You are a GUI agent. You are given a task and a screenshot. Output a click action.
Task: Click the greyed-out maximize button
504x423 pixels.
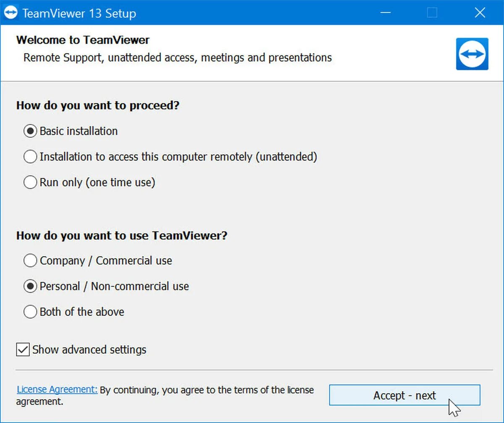click(x=432, y=13)
